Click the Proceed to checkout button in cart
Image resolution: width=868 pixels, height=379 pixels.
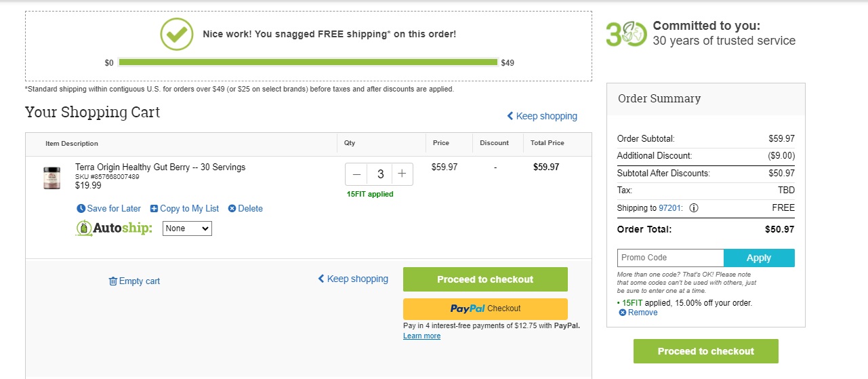click(x=485, y=279)
